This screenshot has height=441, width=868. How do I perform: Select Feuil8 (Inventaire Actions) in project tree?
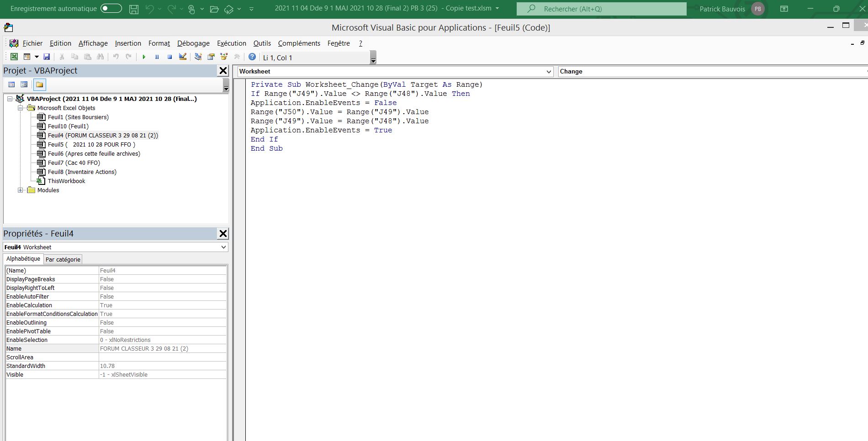click(x=82, y=172)
